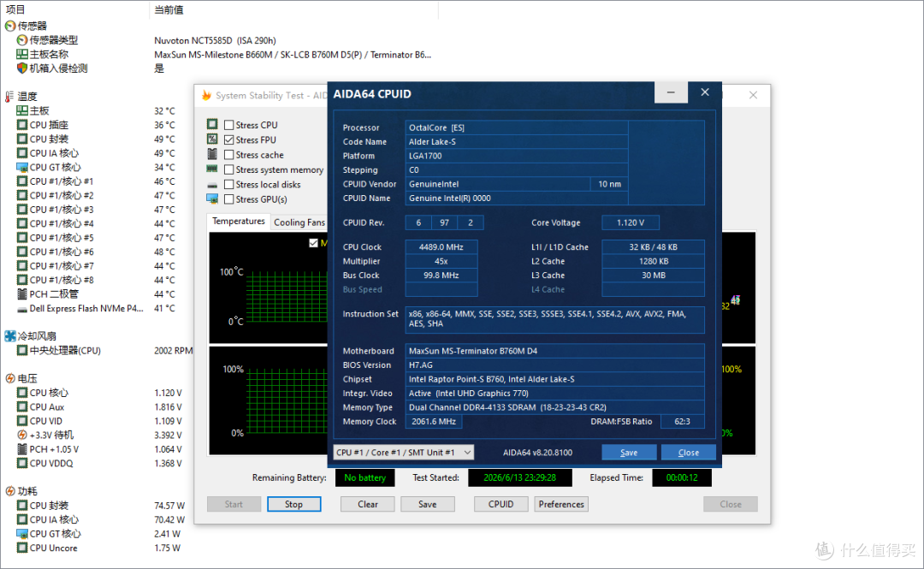Enable the Stress GPU(s) checkbox
This screenshot has width=924, height=569.
(x=229, y=199)
